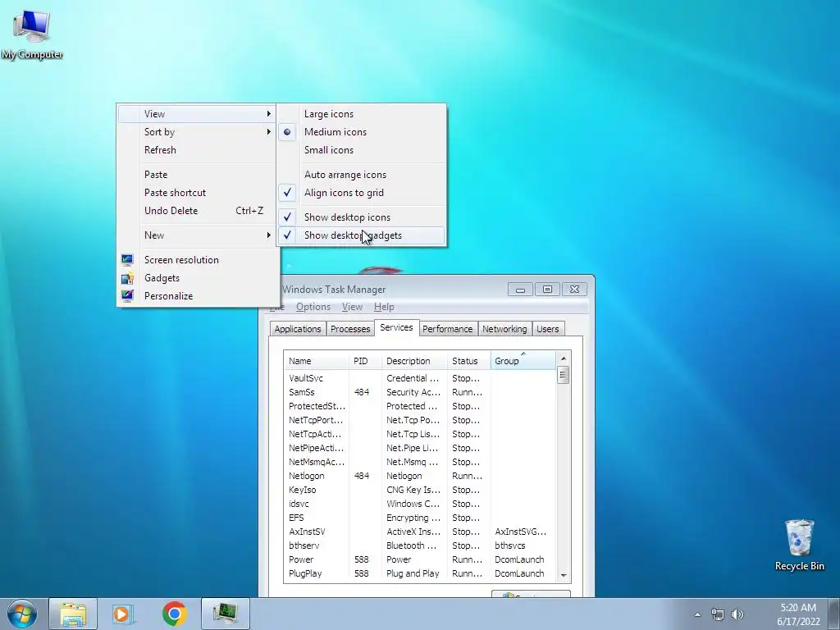Select the bthserv service row
This screenshot has height=630, width=840.
(x=419, y=546)
